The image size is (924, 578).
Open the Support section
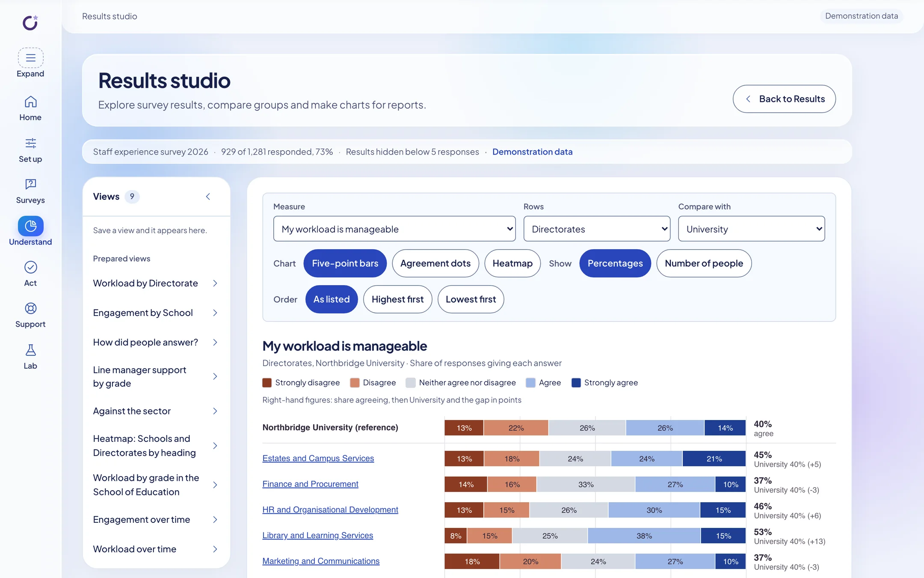tap(30, 316)
